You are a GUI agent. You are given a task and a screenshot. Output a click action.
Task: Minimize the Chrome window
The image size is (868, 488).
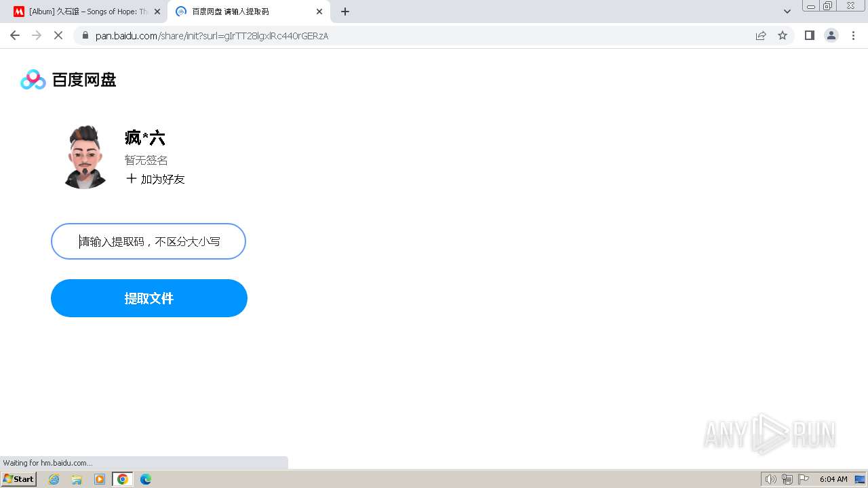[810, 5]
